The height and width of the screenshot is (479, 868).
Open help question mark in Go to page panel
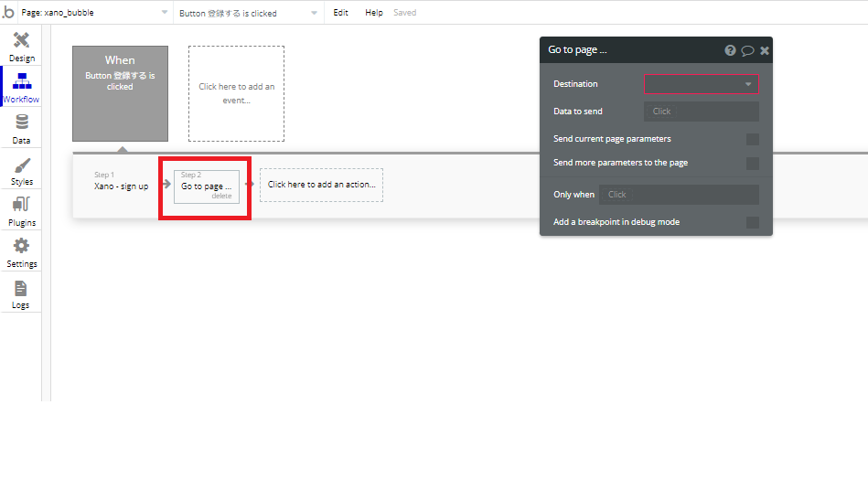(x=730, y=50)
